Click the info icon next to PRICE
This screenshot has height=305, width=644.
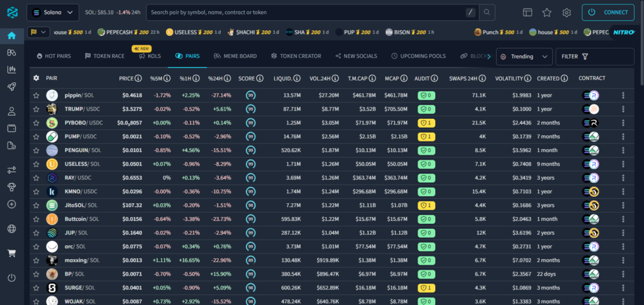[138, 78]
